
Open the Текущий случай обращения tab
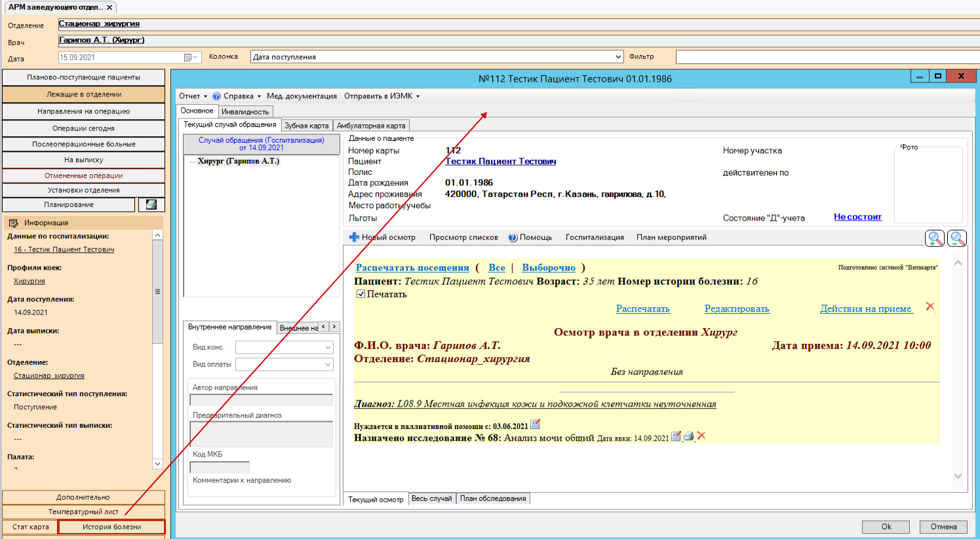[230, 124]
